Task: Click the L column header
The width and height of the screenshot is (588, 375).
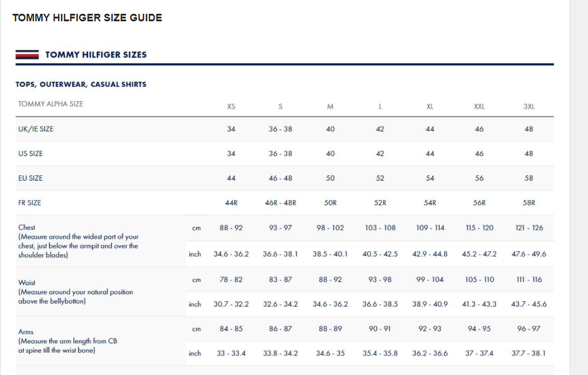Action: (380, 106)
